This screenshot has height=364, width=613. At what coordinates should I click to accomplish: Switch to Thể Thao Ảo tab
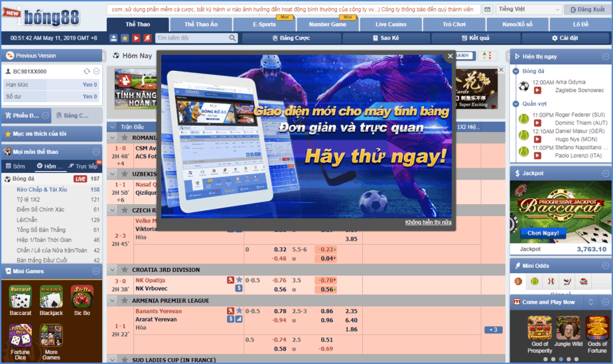(201, 25)
